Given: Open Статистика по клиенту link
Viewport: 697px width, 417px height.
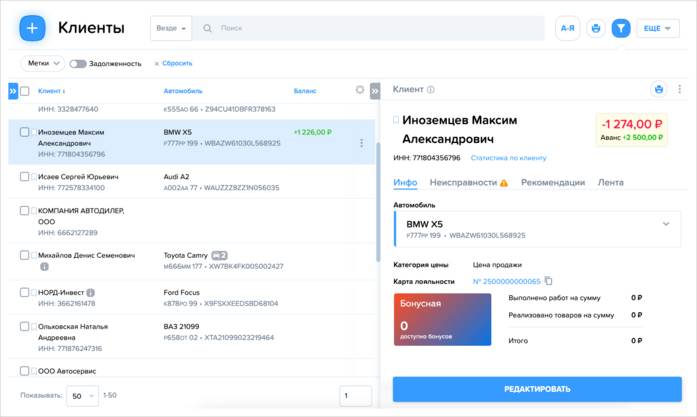Looking at the screenshot, I should pos(509,158).
